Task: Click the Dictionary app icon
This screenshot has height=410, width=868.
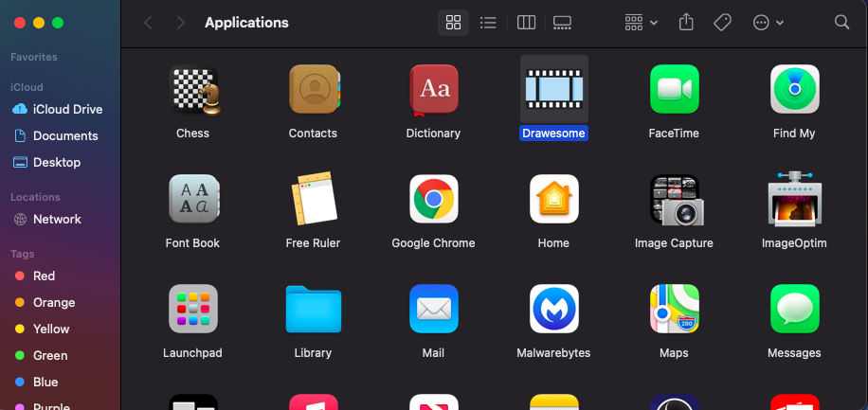Action: (433, 89)
